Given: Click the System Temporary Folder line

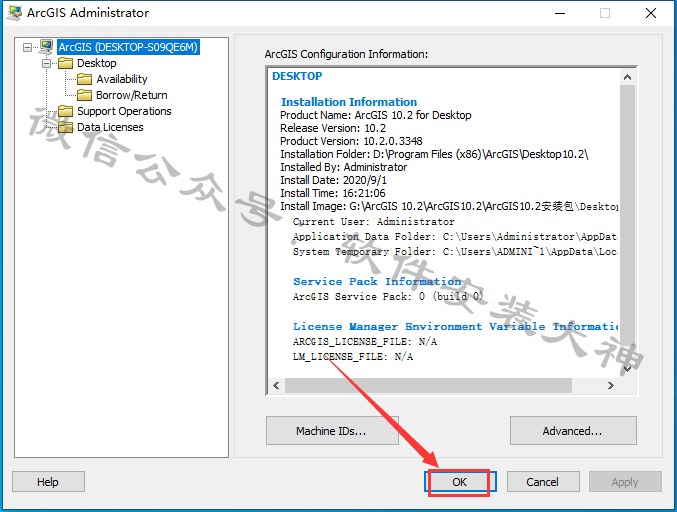Looking at the screenshot, I should point(455,251).
